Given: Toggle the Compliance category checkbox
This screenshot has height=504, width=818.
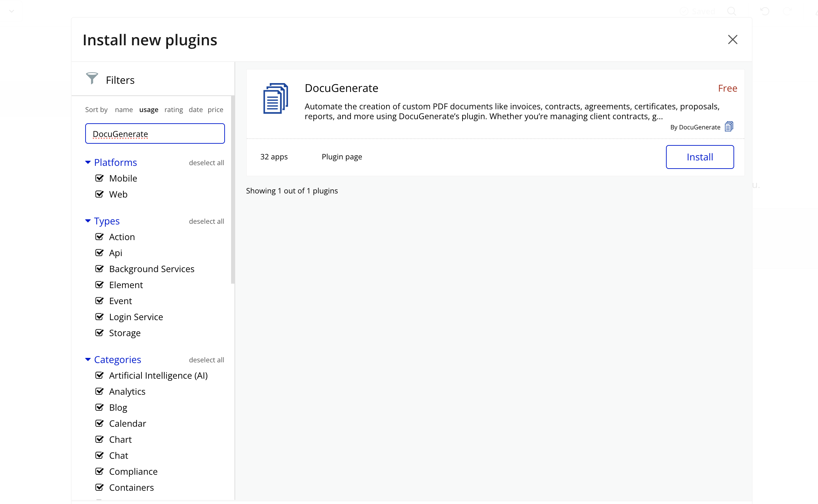Looking at the screenshot, I should coord(99,471).
